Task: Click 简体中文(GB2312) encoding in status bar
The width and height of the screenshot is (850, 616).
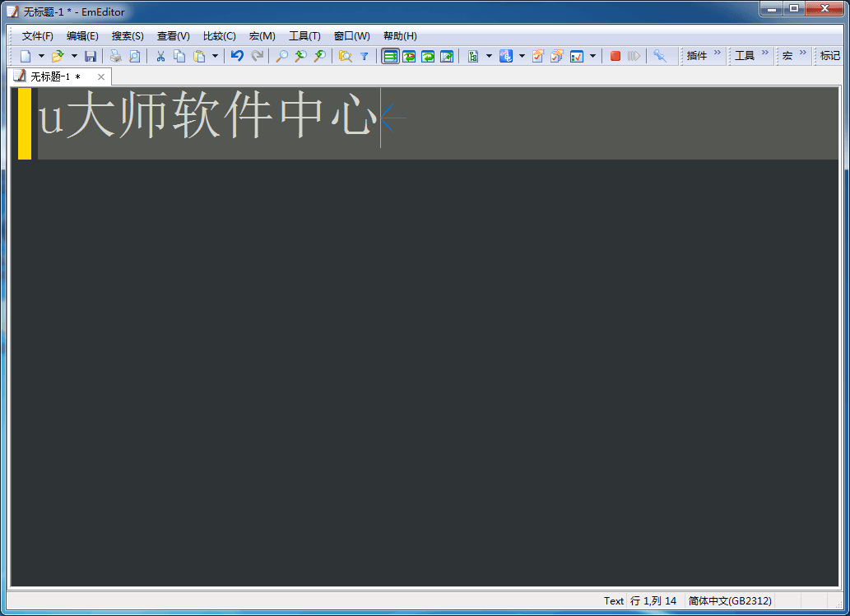Action: pos(728,601)
